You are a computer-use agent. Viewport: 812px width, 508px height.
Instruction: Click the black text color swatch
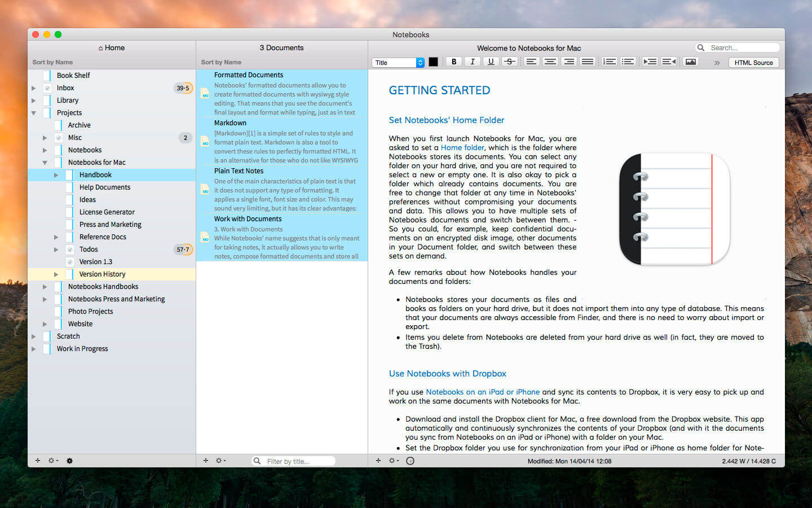coord(433,62)
